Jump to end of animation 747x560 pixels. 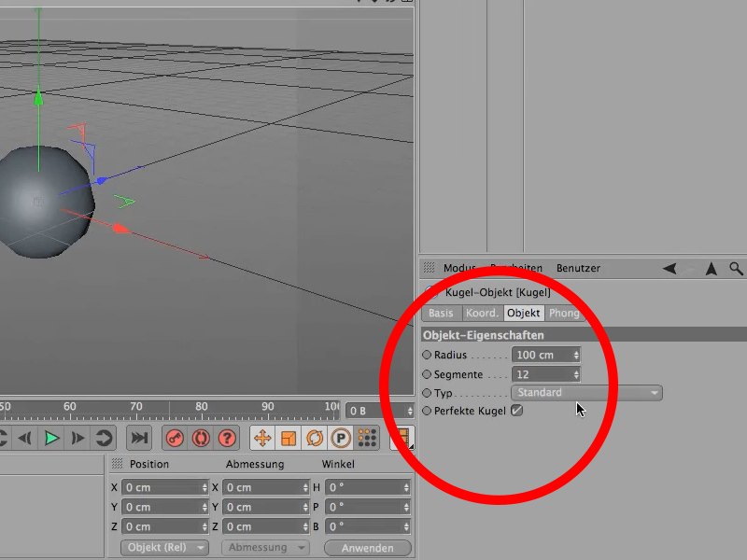coord(139,438)
